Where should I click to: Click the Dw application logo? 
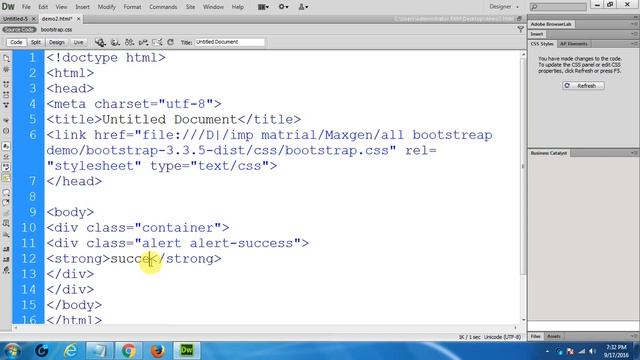click(8, 7)
